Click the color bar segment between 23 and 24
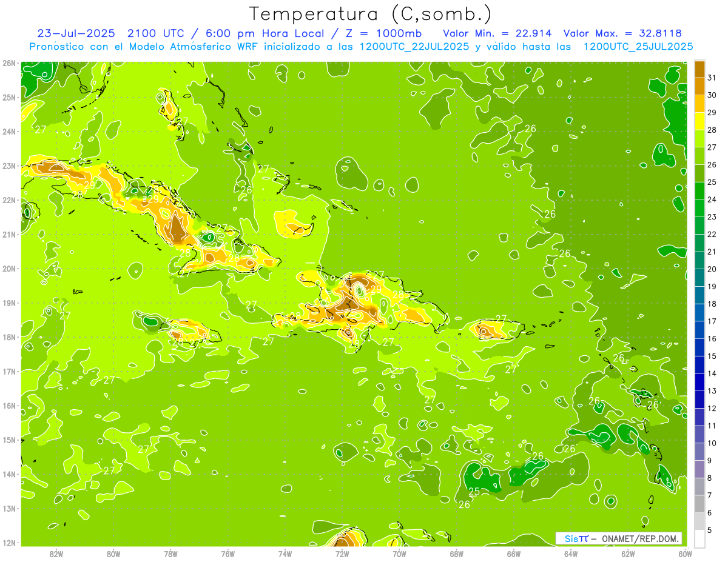 click(x=699, y=208)
